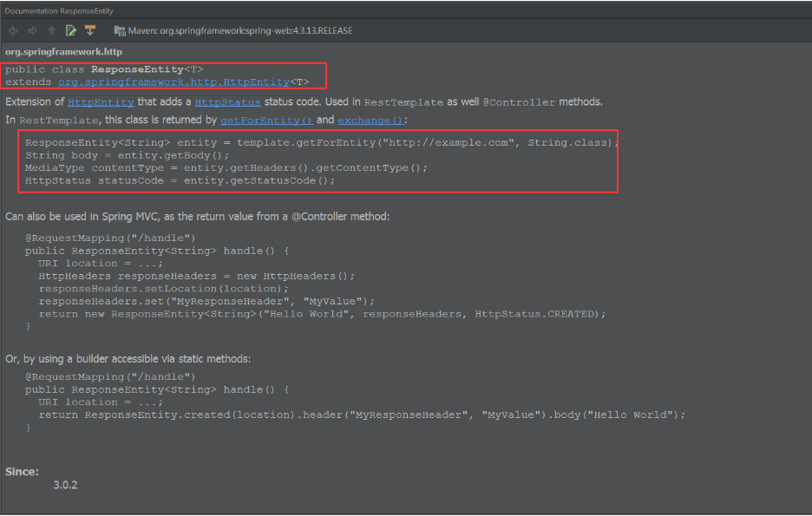
Task: Click the HttpStatus statusCode code line
Action: [x=180, y=180]
